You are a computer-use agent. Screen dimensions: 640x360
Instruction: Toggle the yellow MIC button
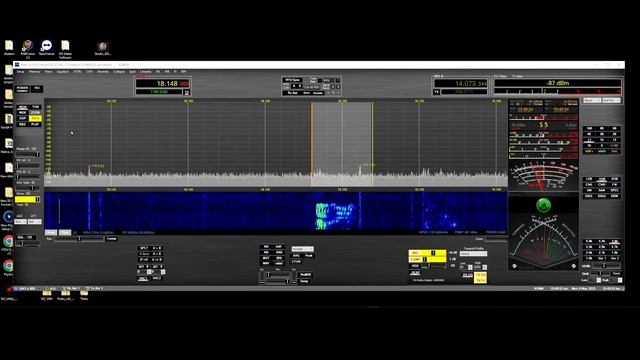415,253
